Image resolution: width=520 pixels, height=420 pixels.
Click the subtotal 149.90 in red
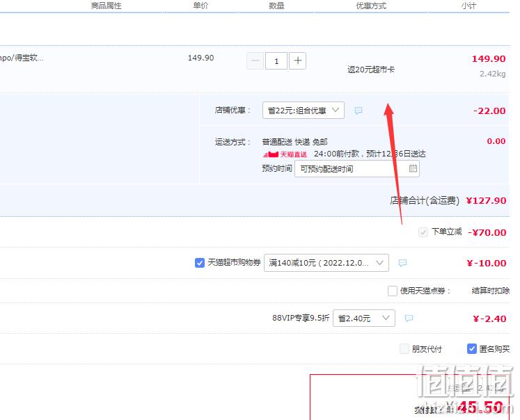[x=489, y=58]
